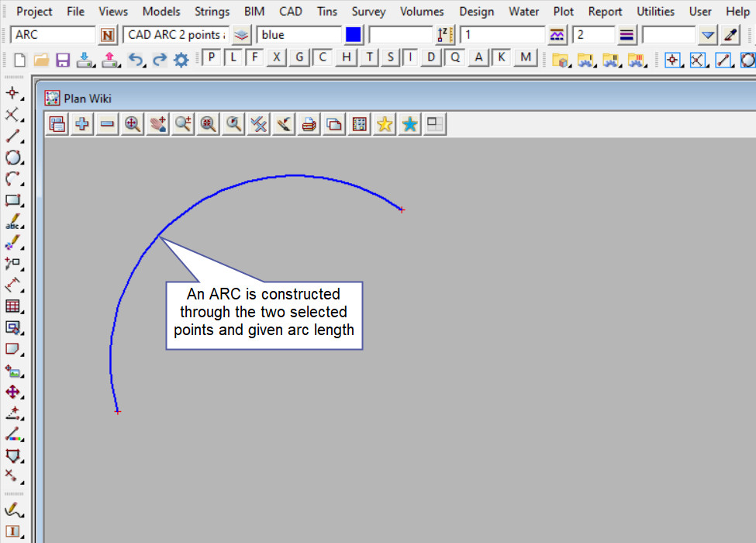Toggle the P snap button
This screenshot has height=543, width=756.
[x=211, y=57]
